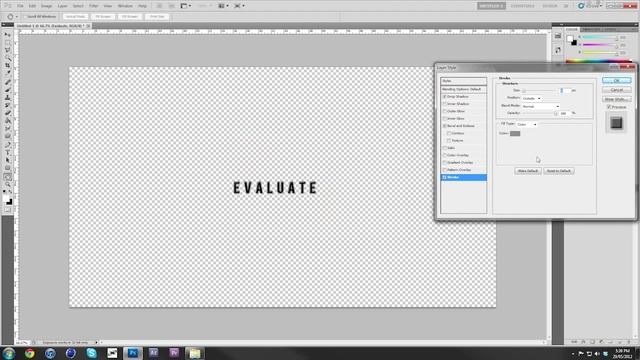Click the Windows Start orb

9,353
